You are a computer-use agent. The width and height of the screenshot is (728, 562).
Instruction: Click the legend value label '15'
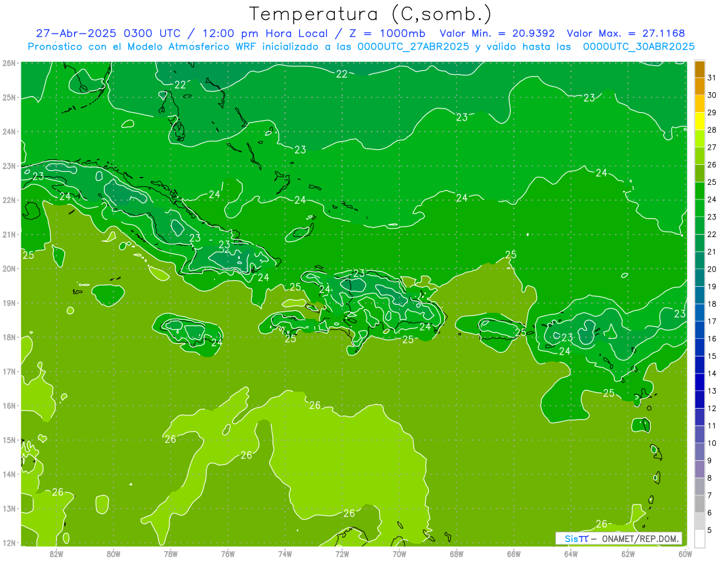712,356
